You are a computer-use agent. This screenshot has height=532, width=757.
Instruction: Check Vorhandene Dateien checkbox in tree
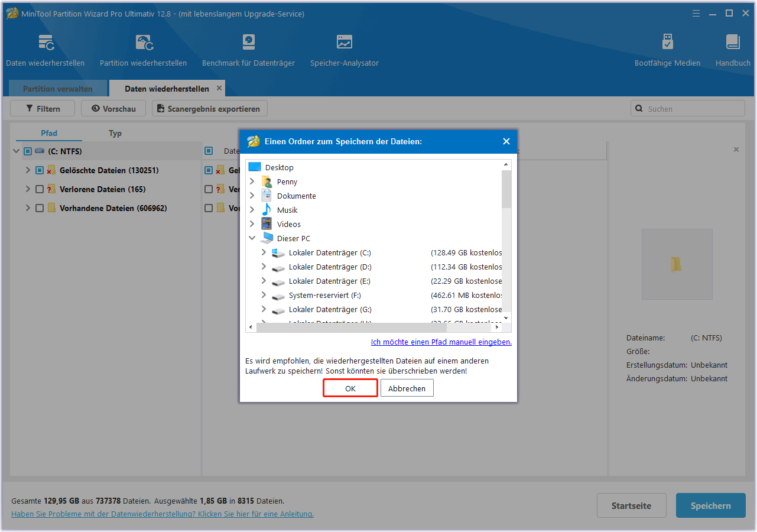tap(40, 208)
